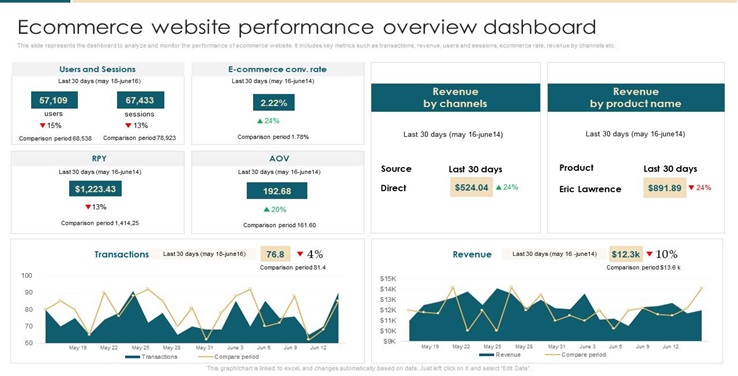Click the red down arrow under RPY value
This screenshot has width=738, height=376.
88,207
